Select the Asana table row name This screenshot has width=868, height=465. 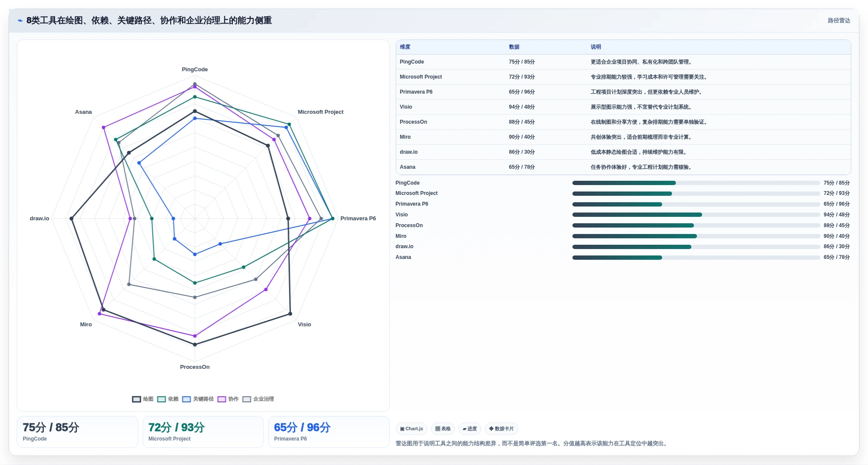(x=407, y=167)
